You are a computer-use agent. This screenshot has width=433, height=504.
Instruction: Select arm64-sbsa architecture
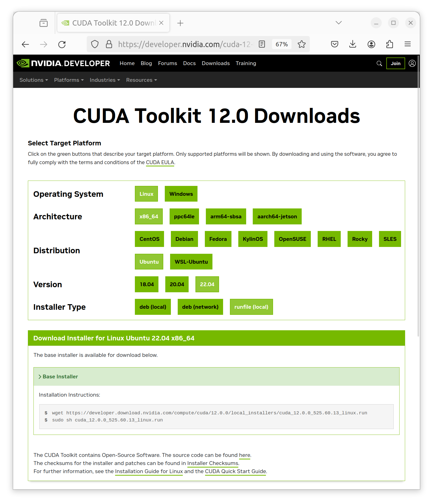[226, 217]
